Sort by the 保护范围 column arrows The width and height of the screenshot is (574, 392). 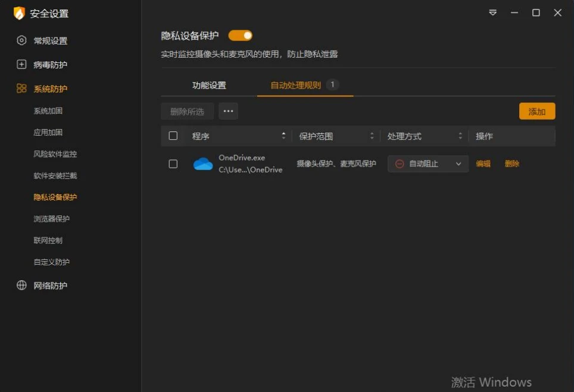372,136
